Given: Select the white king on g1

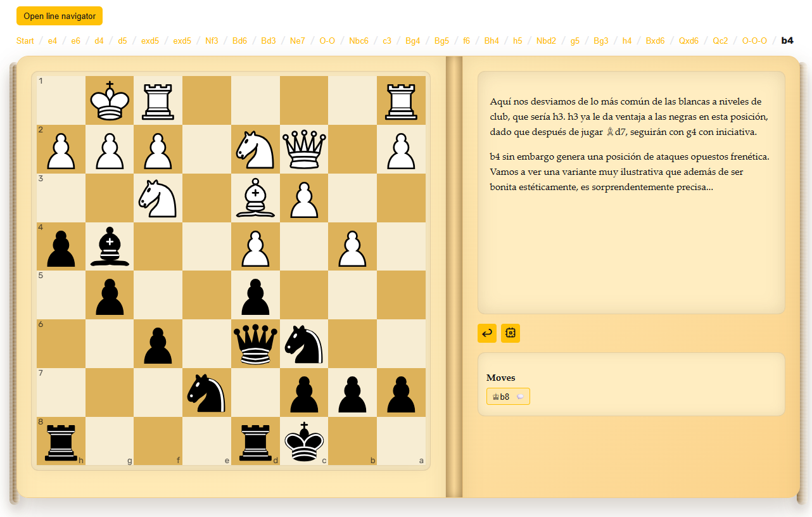Looking at the screenshot, I should pyautogui.click(x=110, y=100).
